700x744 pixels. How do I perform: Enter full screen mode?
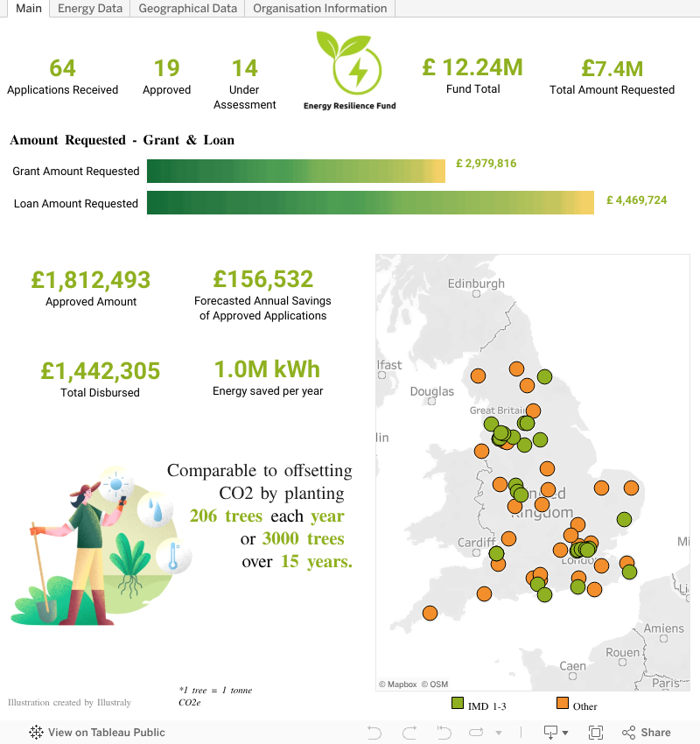pyautogui.click(x=596, y=733)
